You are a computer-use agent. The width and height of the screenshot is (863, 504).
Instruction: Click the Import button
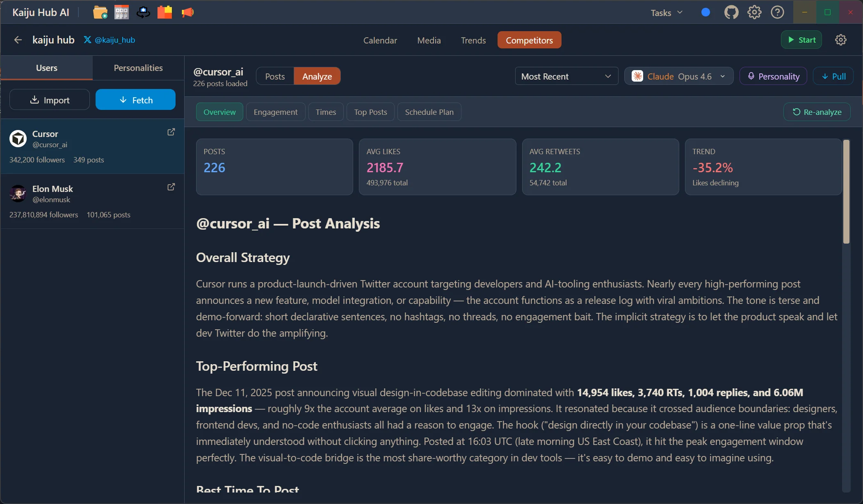50,100
